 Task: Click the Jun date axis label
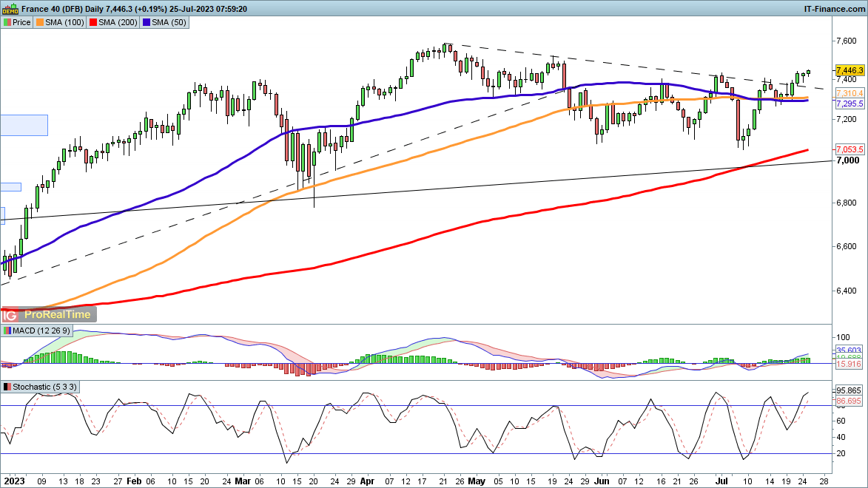(x=601, y=481)
